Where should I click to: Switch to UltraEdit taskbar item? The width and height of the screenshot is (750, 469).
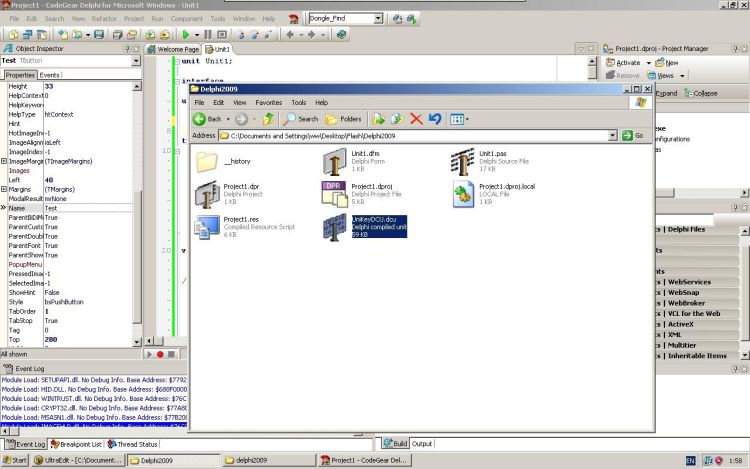[x=78, y=460]
